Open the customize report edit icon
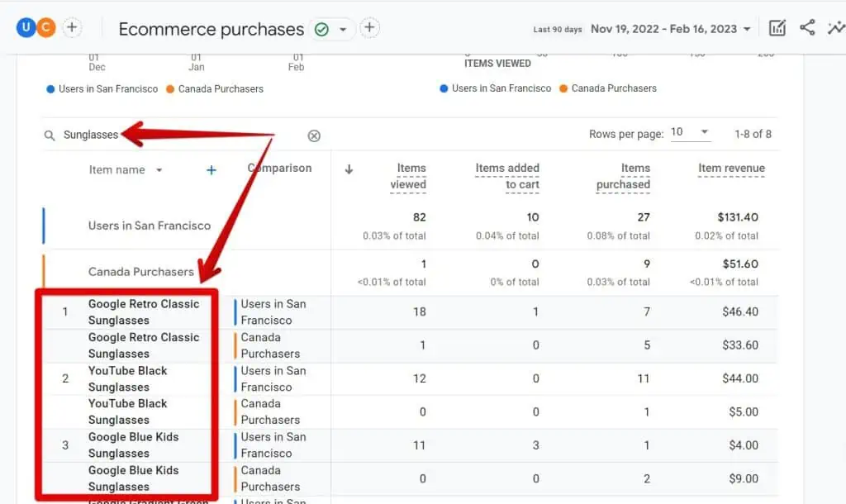 pyautogui.click(x=777, y=28)
